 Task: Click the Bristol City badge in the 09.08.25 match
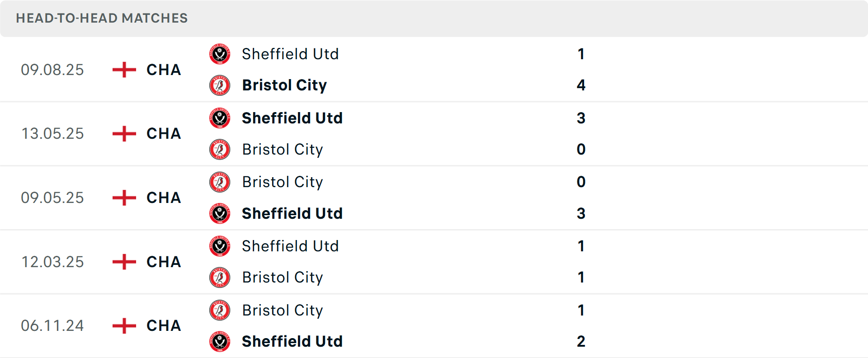click(220, 85)
